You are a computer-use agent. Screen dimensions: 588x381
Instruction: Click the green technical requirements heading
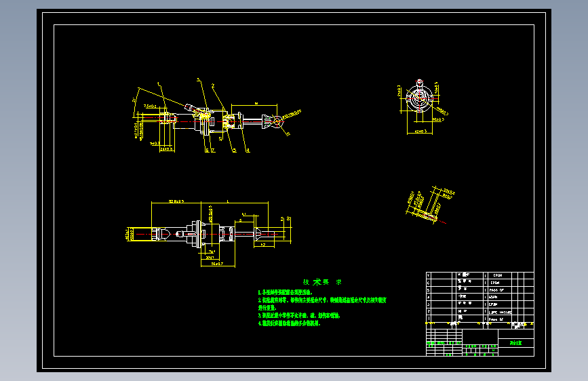[323, 282]
